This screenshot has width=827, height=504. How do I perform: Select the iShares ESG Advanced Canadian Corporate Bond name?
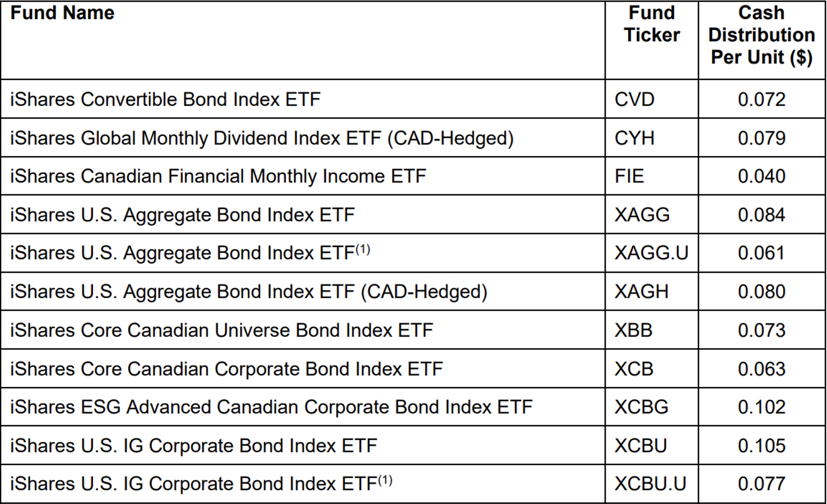point(271,407)
